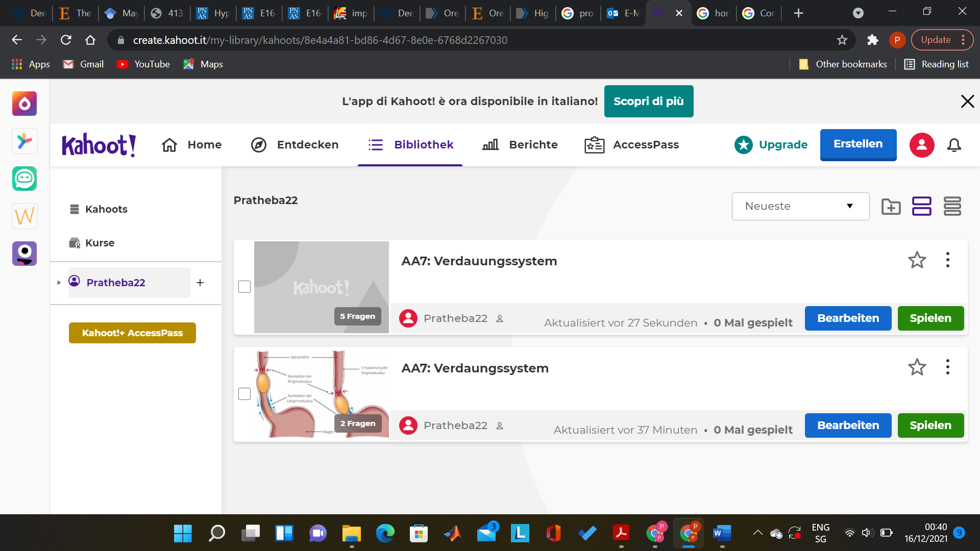The height and width of the screenshot is (551, 980).
Task: Open the Reading list
Action: (936, 64)
